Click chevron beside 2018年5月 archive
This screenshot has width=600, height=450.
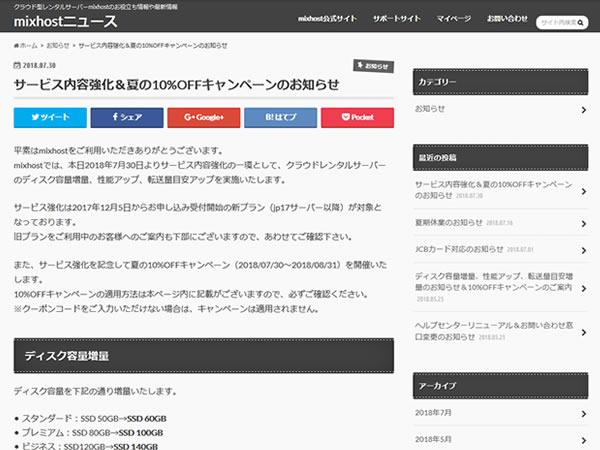(x=584, y=440)
